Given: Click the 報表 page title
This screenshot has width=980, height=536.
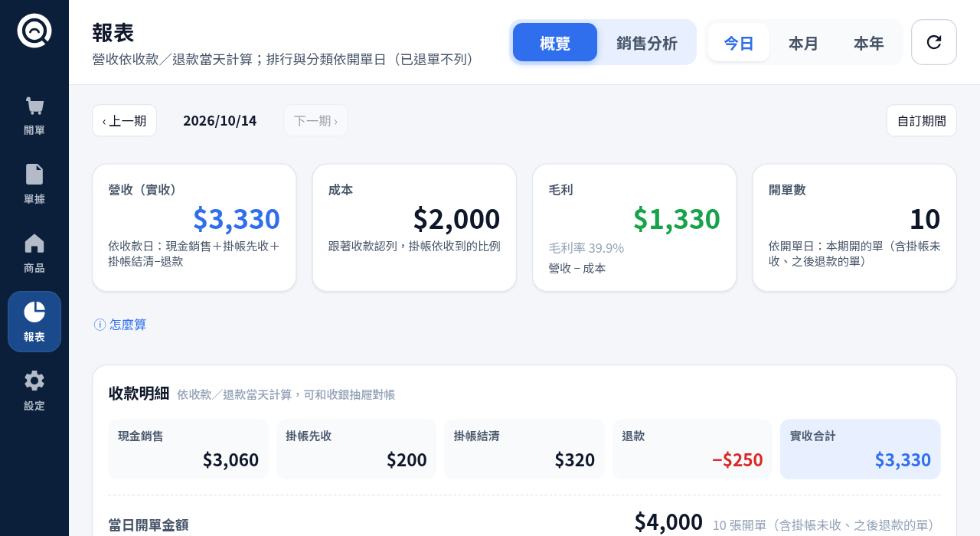Looking at the screenshot, I should [x=113, y=32].
